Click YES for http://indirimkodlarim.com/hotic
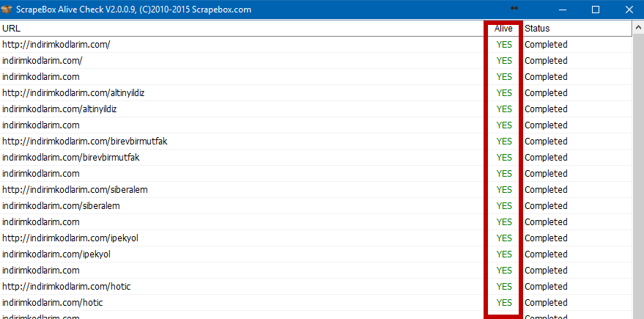The image size is (644, 319). [x=504, y=287]
